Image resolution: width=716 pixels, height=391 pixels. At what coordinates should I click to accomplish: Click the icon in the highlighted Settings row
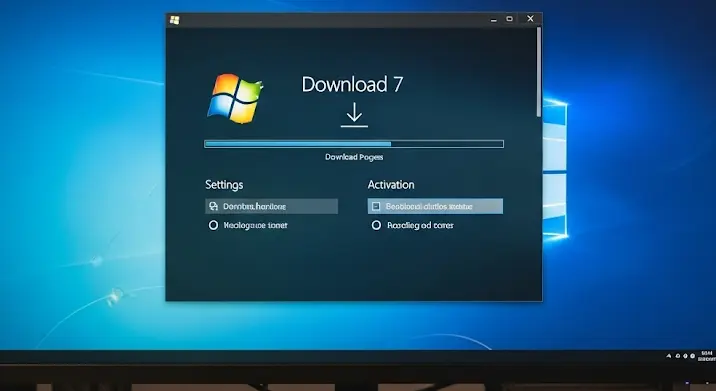(x=213, y=206)
